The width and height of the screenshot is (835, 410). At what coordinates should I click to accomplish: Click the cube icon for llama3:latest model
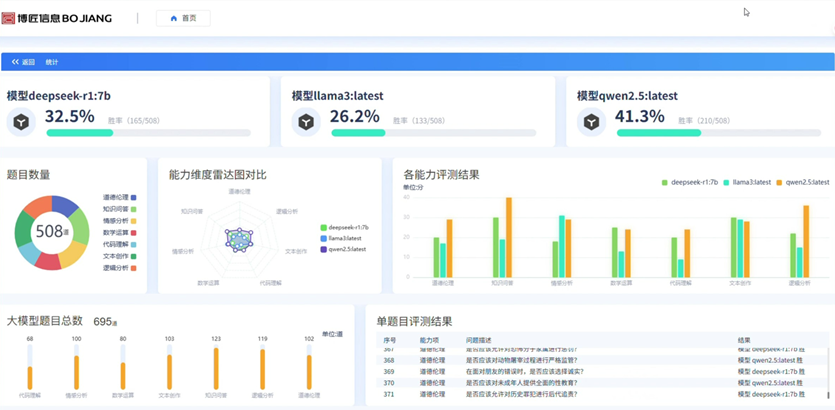click(x=306, y=122)
